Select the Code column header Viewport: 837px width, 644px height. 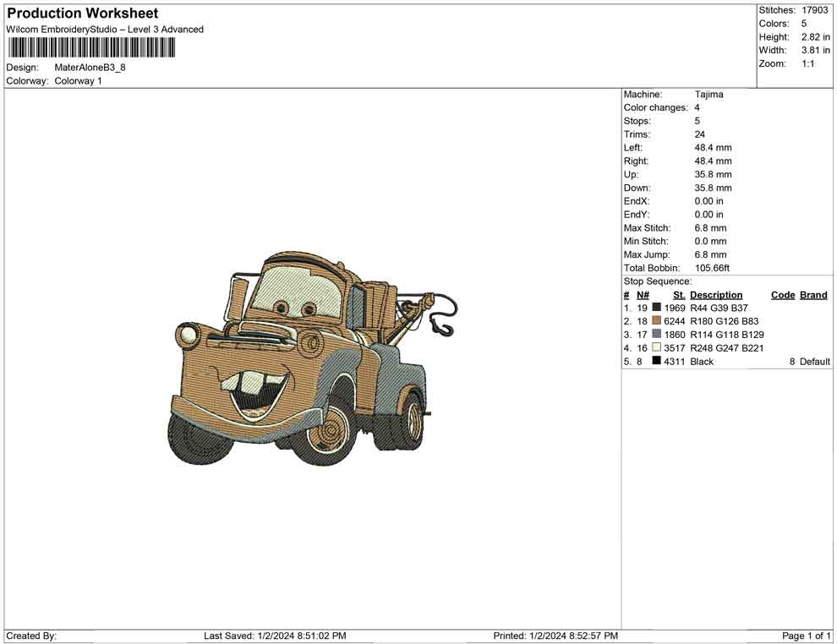point(783,295)
